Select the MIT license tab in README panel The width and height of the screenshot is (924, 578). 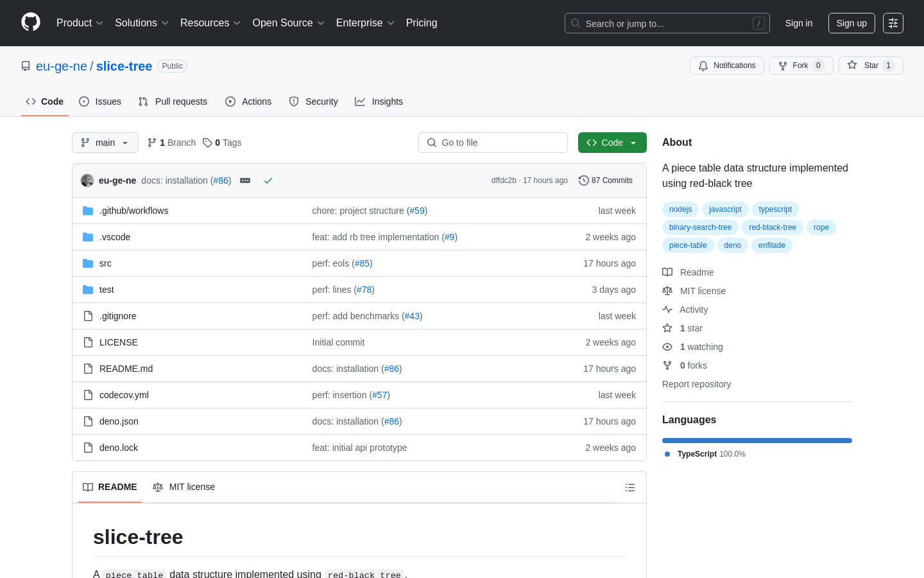(x=184, y=487)
